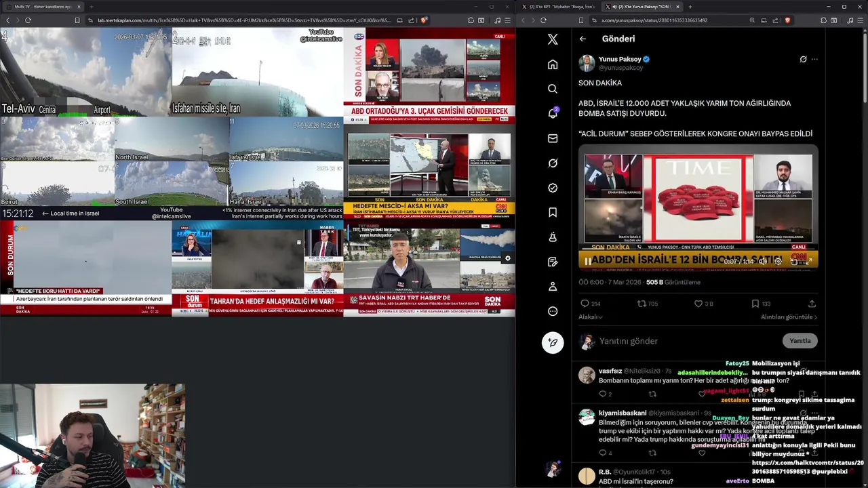Open X search in sidebar
Image resolution: width=868 pixels, height=488 pixels.
(x=553, y=89)
